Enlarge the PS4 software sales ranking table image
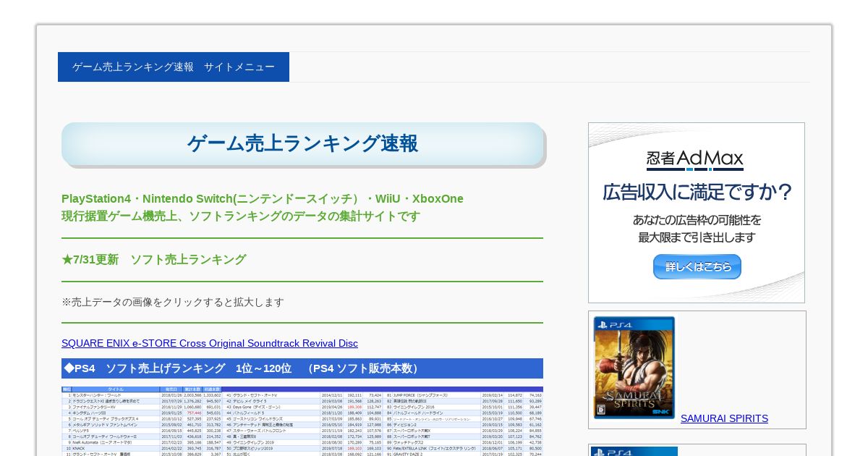The image size is (868, 456). tap(302, 421)
